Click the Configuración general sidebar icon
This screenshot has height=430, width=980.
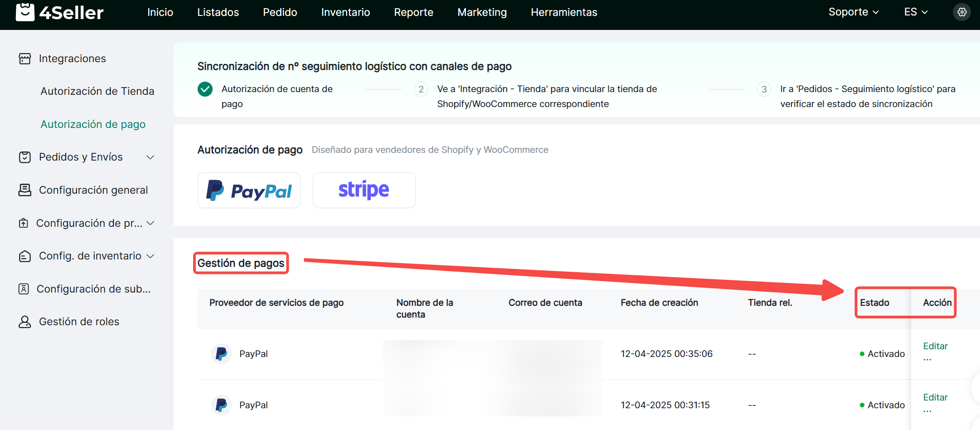click(x=25, y=190)
